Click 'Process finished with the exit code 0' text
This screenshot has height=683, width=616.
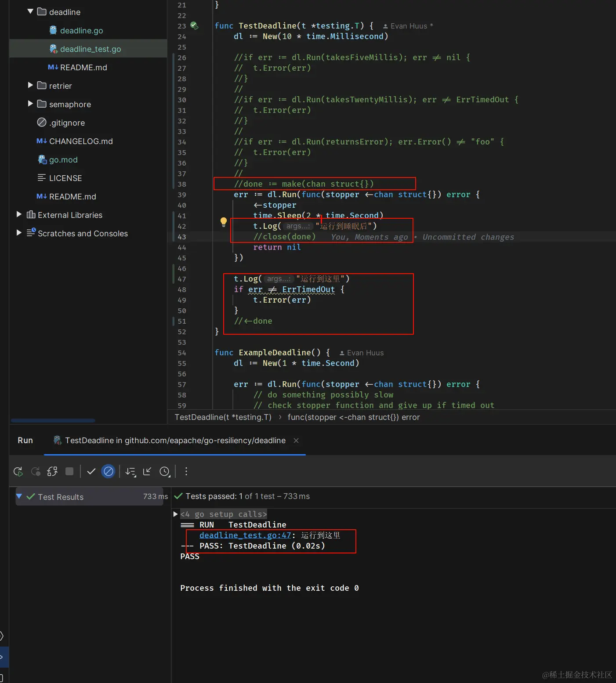pyautogui.click(x=269, y=588)
